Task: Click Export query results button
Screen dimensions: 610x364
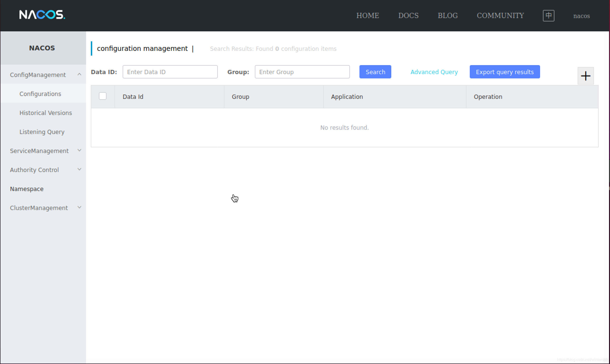Action: point(504,72)
